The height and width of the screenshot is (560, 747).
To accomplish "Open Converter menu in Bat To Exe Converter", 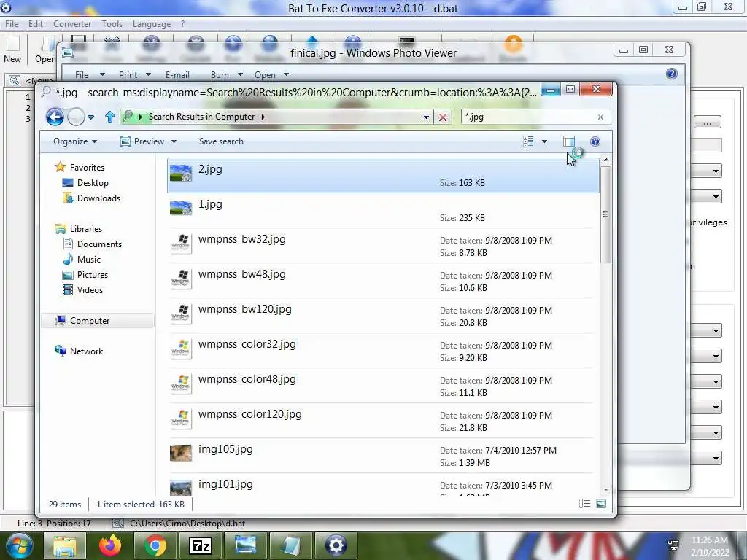I will [72, 24].
